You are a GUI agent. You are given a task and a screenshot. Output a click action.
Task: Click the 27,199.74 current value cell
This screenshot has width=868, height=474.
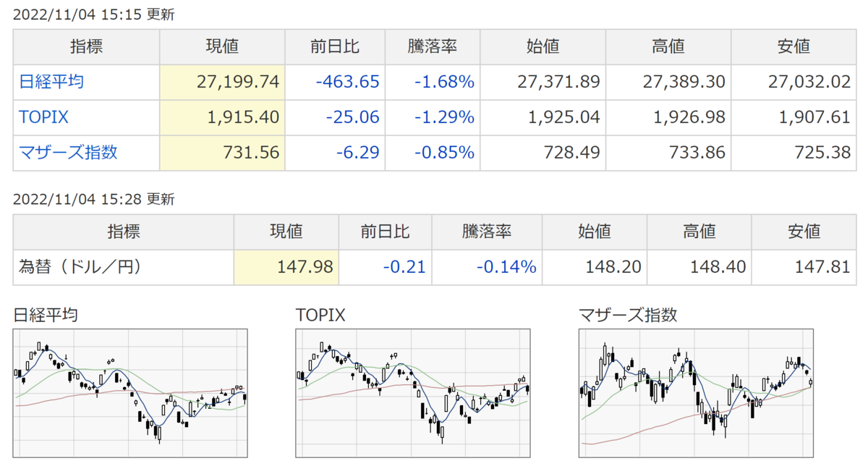pyautogui.click(x=237, y=82)
